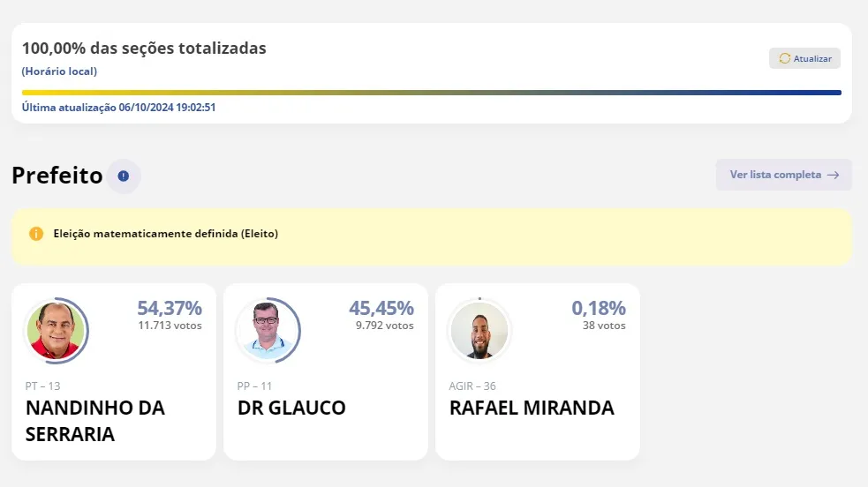
Task: Click the 54,37% vote percentage
Action: [x=170, y=308]
